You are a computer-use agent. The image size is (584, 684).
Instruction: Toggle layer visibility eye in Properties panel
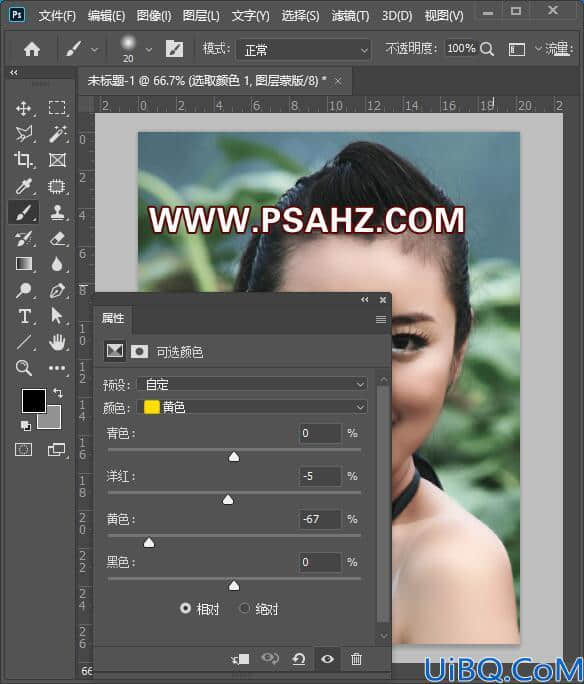coord(328,659)
